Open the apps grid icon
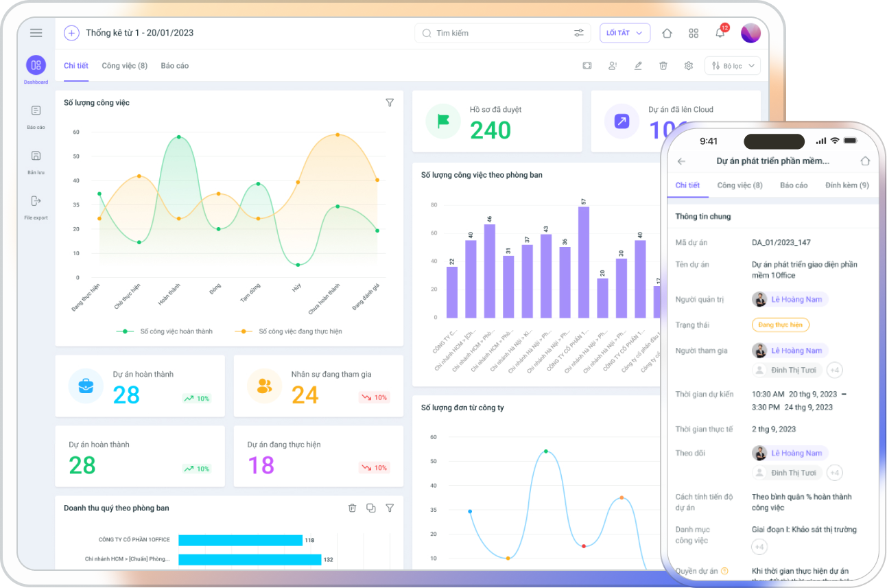The width and height of the screenshot is (887, 588). tap(694, 33)
